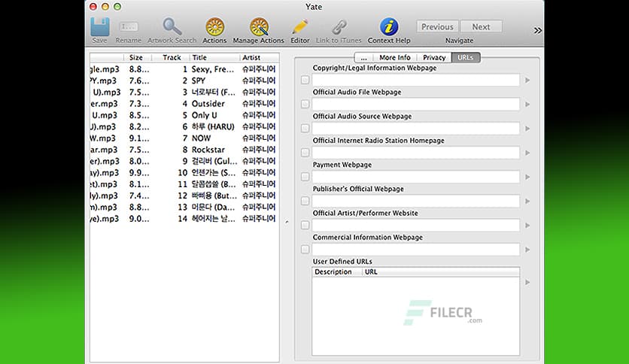Open Artwork Search magnifier icon
This screenshot has height=364, width=629.
172,27
